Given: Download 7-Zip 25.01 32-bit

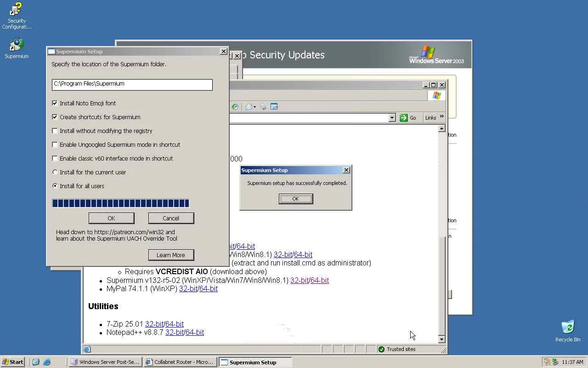Looking at the screenshot, I should coord(154,324).
